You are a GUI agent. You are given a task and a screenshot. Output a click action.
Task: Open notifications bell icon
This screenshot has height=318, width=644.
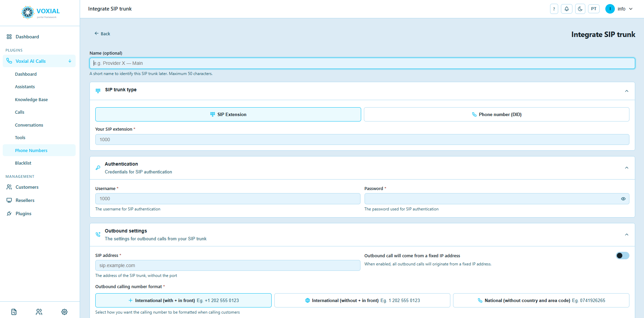point(566,9)
